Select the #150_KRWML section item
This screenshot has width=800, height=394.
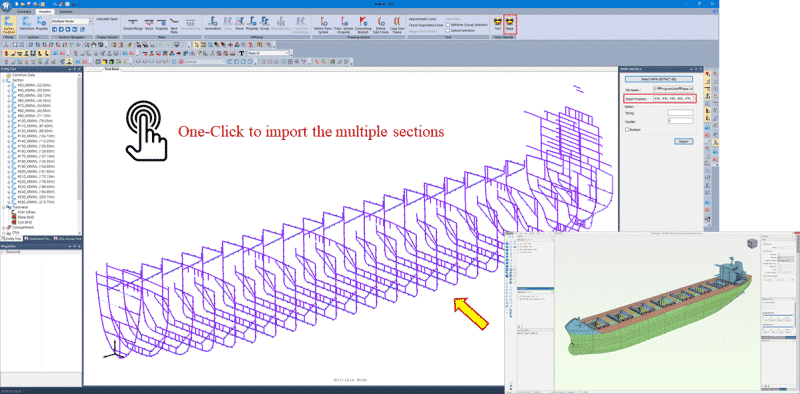point(37,146)
